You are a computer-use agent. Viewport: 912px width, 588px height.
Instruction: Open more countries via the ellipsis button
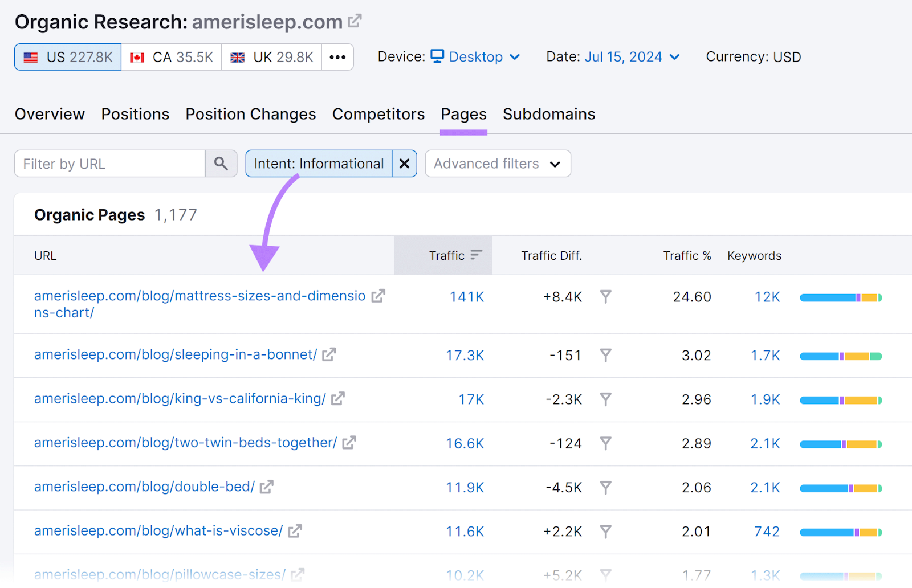(x=337, y=56)
